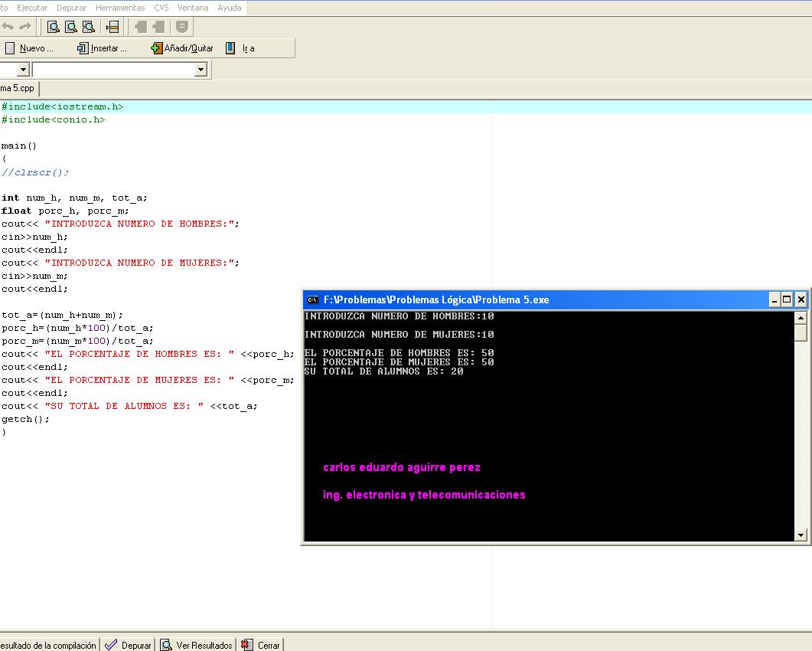Open the Depurar menu

[71, 8]
